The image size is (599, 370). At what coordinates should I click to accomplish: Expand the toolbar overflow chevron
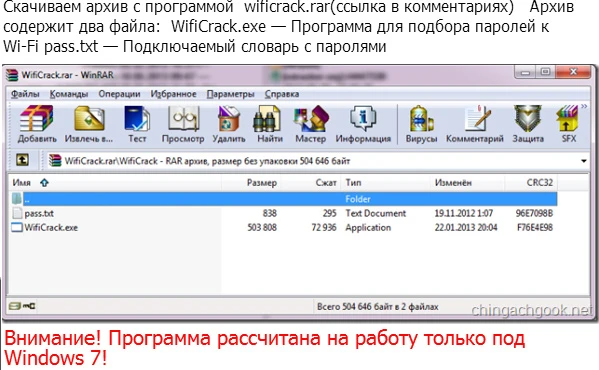[x=584, y=107]
